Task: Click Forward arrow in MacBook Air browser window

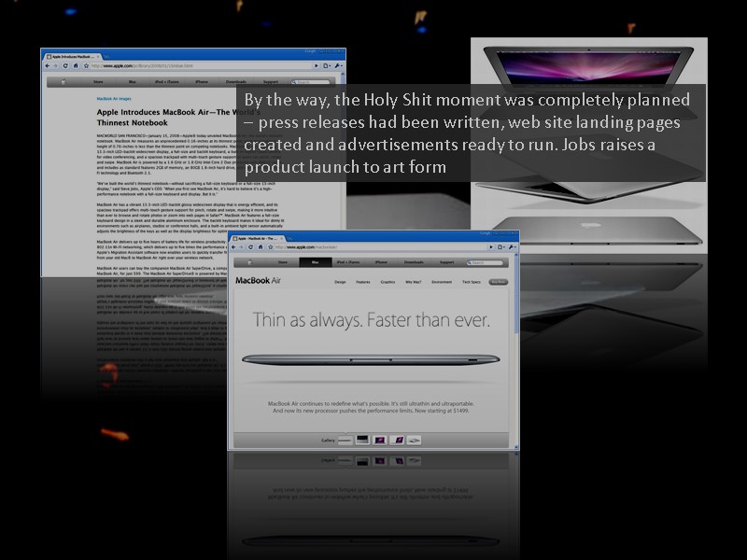Action: click(x=242, y=247)
